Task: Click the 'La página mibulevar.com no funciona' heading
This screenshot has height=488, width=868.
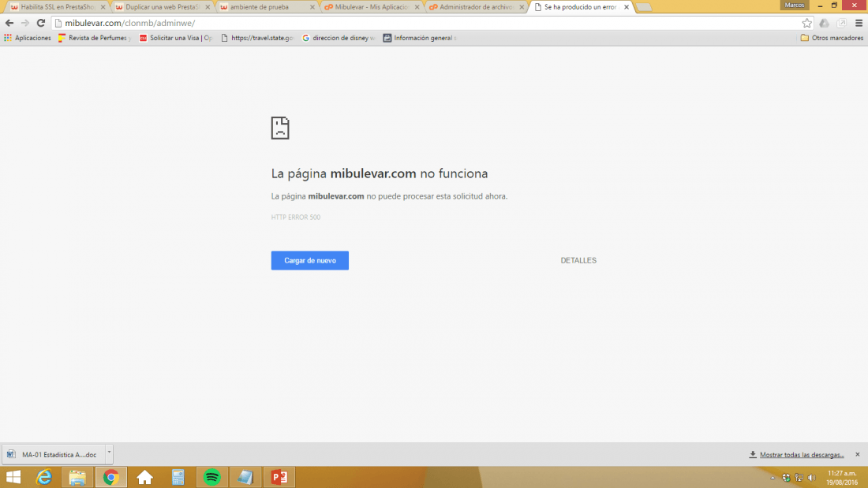Action: [x=380, y=173]
